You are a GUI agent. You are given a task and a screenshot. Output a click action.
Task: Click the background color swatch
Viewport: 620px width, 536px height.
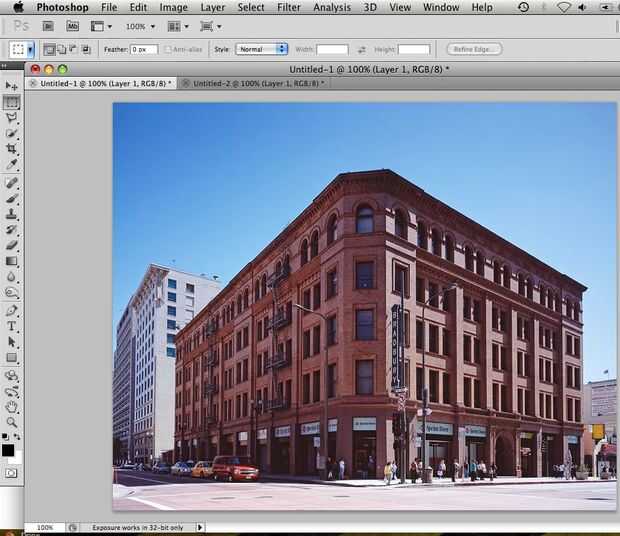tap(17, 459)
